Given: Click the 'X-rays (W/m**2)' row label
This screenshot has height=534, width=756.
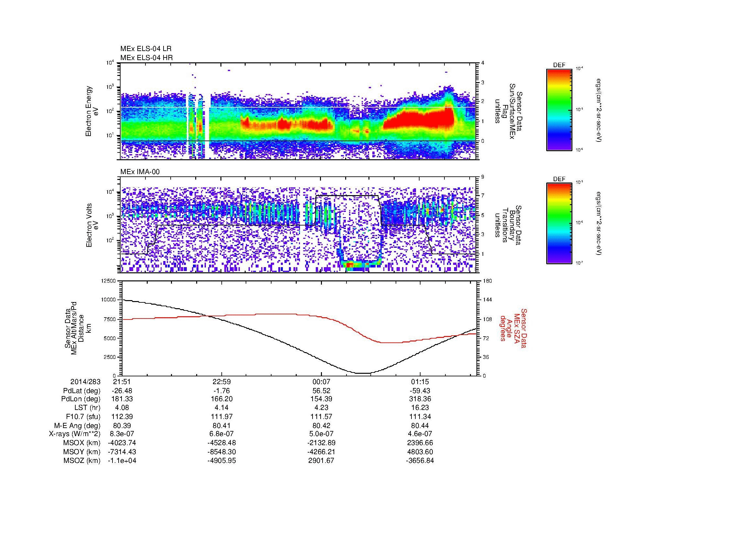Looking at the screenshot, I should pyautogui.click(x=74, y=434).
